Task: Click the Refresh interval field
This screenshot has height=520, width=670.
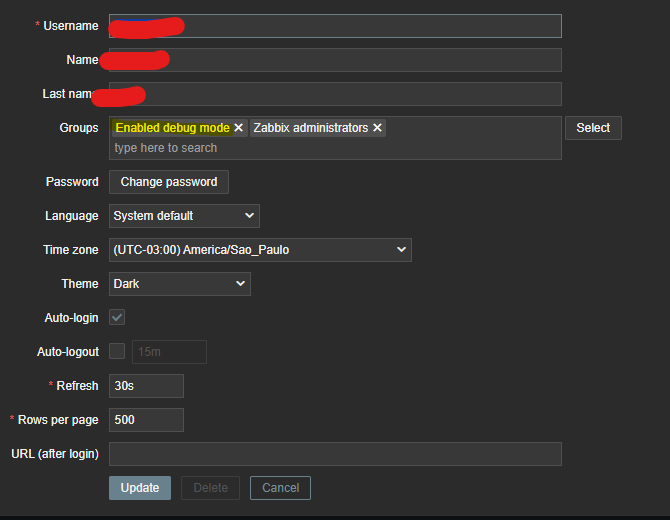Action: coord(146,386)
